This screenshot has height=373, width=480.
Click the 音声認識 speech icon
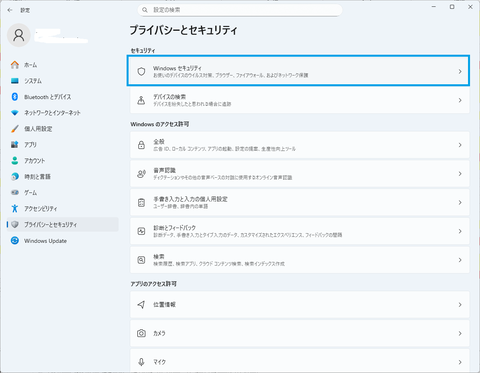tap(141, 174)
